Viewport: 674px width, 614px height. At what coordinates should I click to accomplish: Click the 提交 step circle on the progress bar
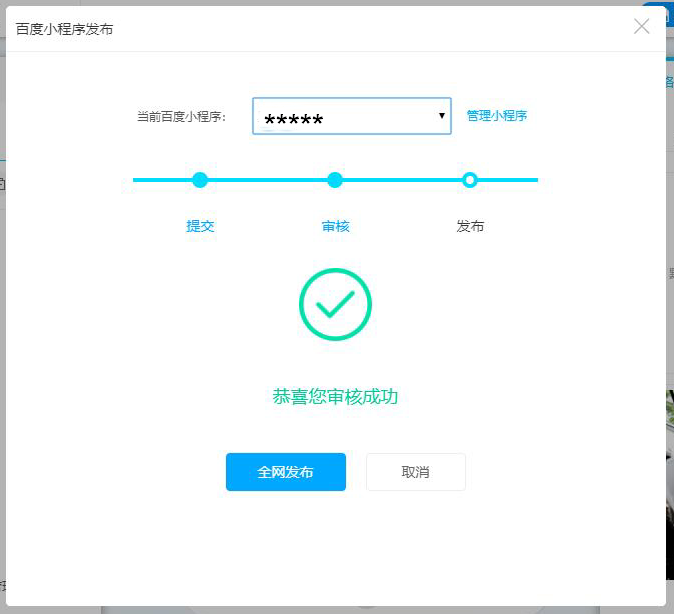click(200, 180)
